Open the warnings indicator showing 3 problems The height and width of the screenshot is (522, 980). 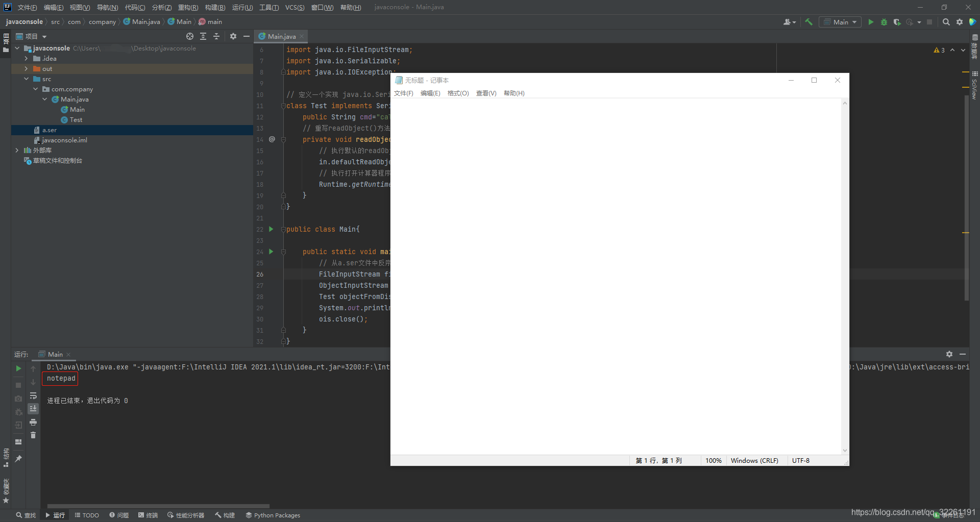[939, 50]
